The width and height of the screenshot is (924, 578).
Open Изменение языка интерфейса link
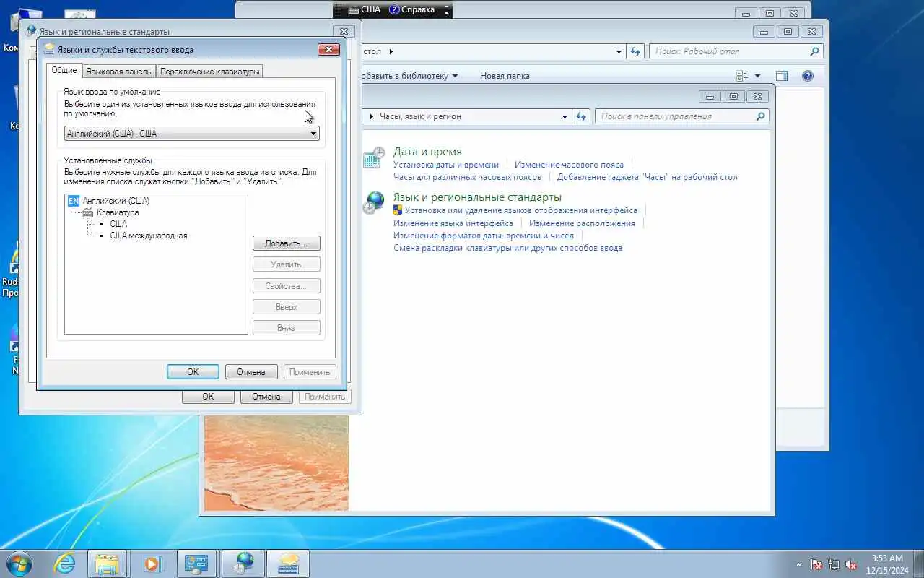pos(453,223)
